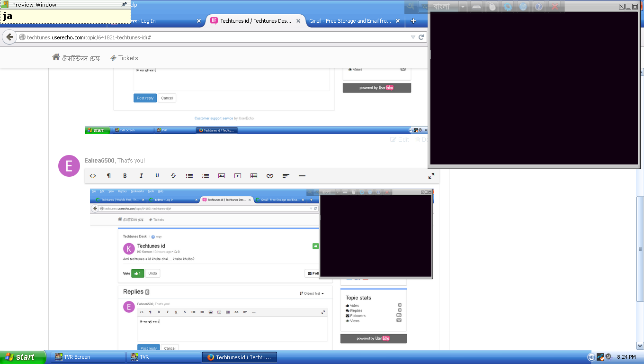
Task: Expand hidden system tray icons
Action: (591, 357)
